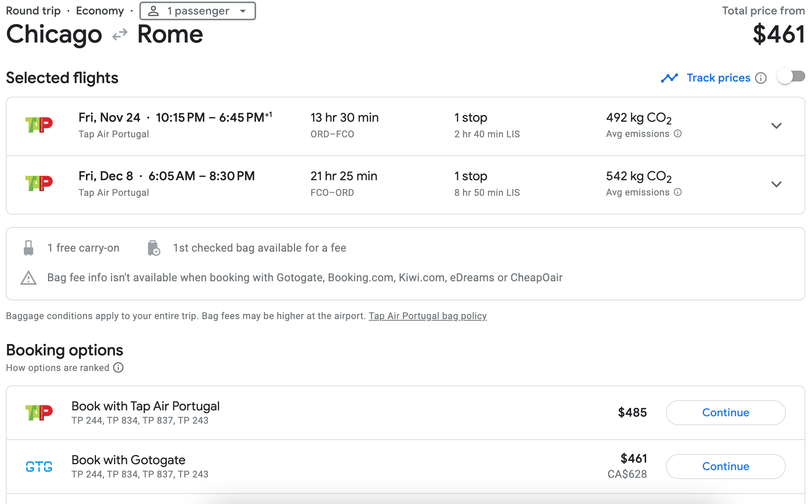Click the Gotogate GTG logo
This screenshot has height=504, width=812.
tap(39, 467)
